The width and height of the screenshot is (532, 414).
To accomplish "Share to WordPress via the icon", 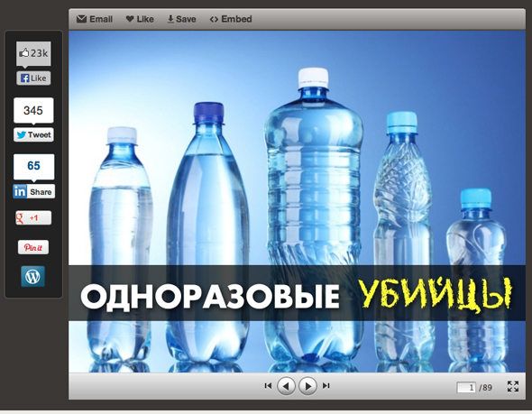I will pos(32,276).
